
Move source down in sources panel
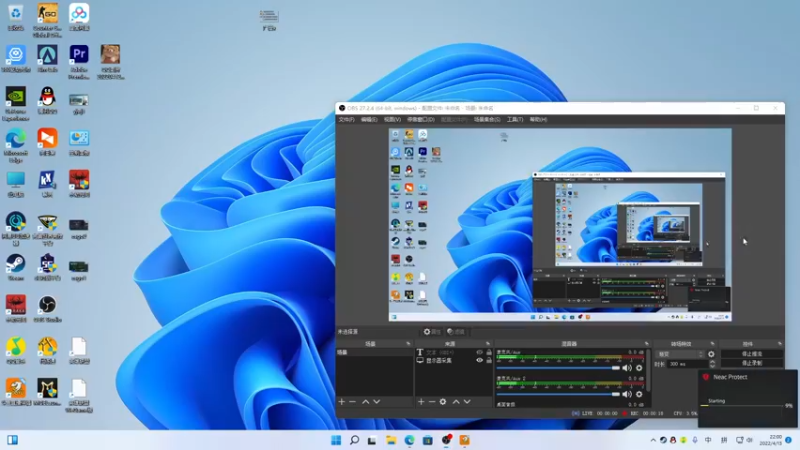pyautogui.click(x=467, y=402)
